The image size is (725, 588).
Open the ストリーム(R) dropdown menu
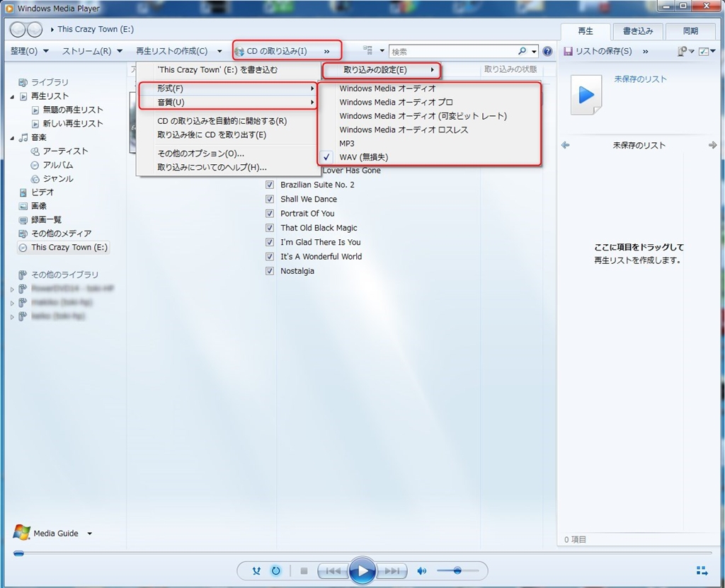coord(92,51)
